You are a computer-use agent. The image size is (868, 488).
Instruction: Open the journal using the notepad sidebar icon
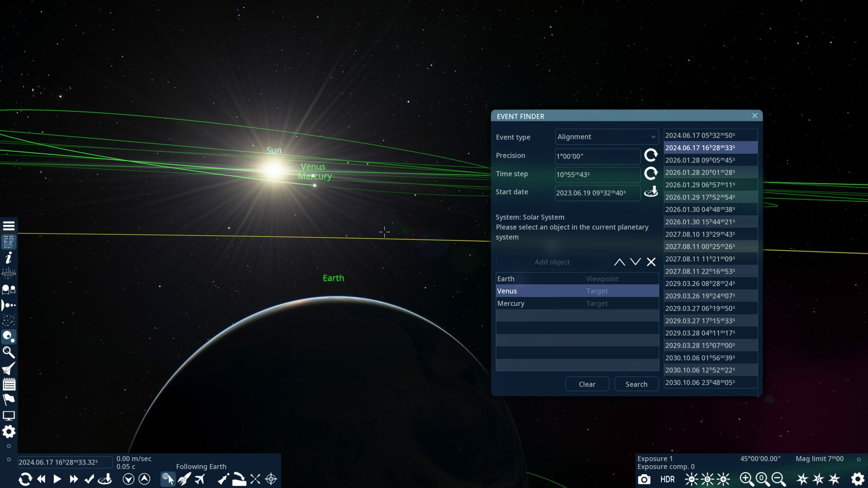point(9,384)
